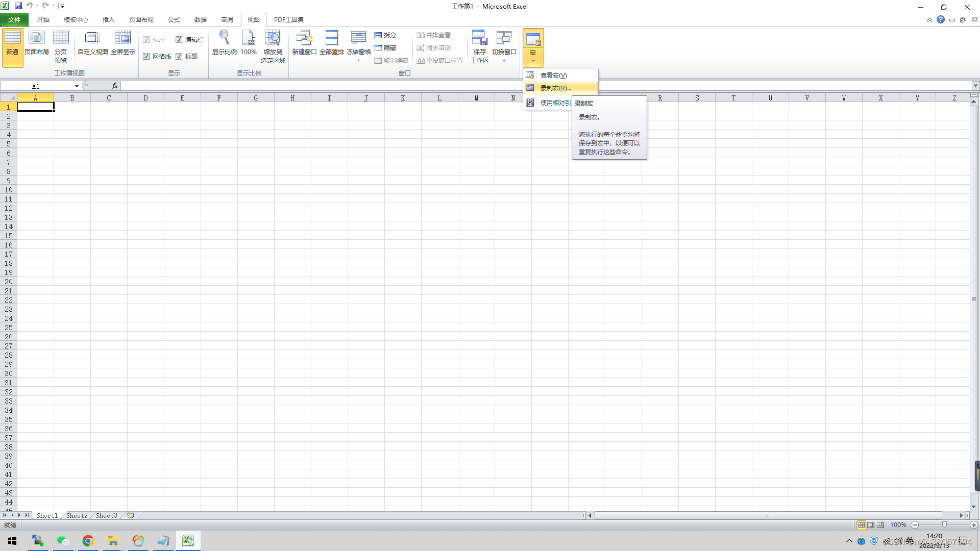Image resolution: width=980 pixels, height=551 pixels.
Task: Open the Formulas ribbon tab
Action: tap(174, 20)
